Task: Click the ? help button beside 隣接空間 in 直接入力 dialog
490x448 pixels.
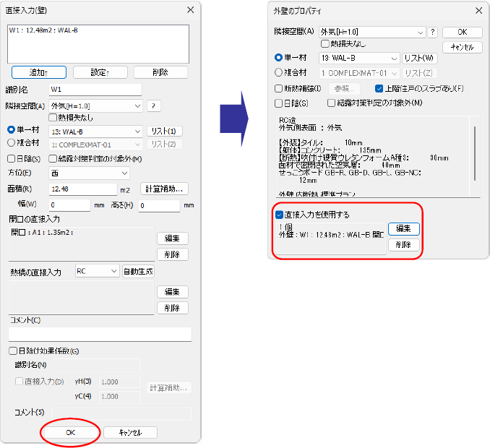Action: (x=153, y=106)
